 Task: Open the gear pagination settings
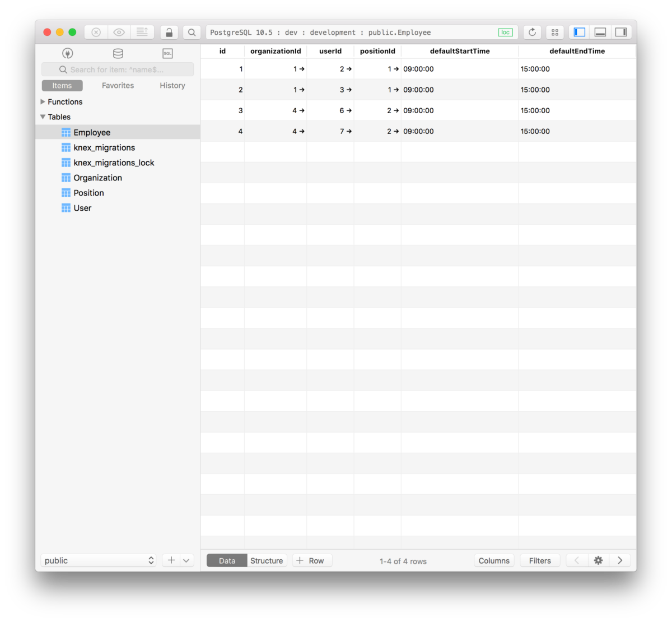tap(598, 560)
